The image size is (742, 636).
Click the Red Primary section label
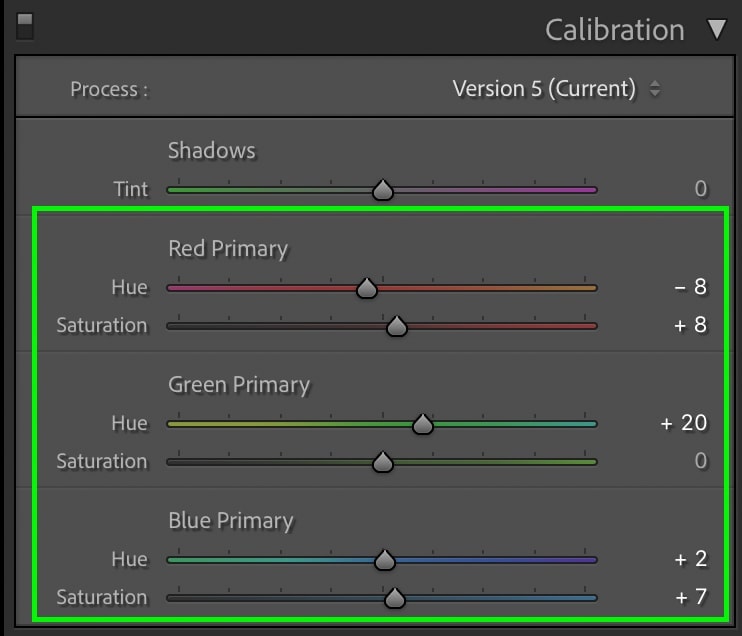(x=228, y=249)
